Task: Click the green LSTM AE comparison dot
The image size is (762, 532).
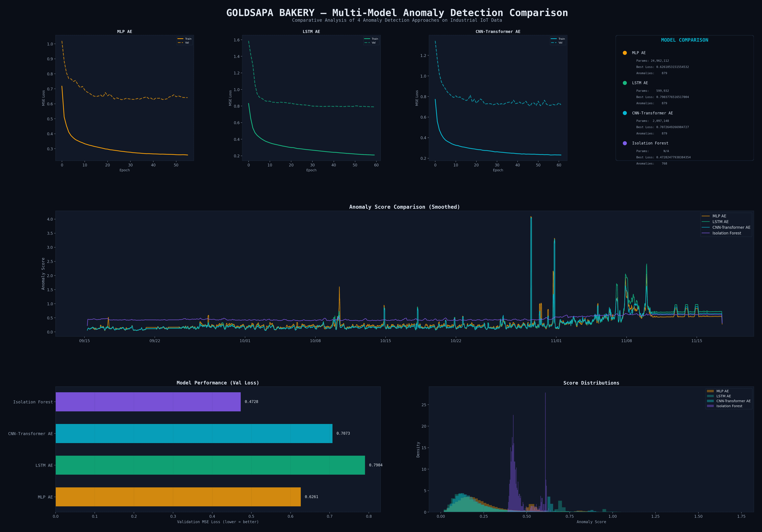Action: click(x=625, y=83)
